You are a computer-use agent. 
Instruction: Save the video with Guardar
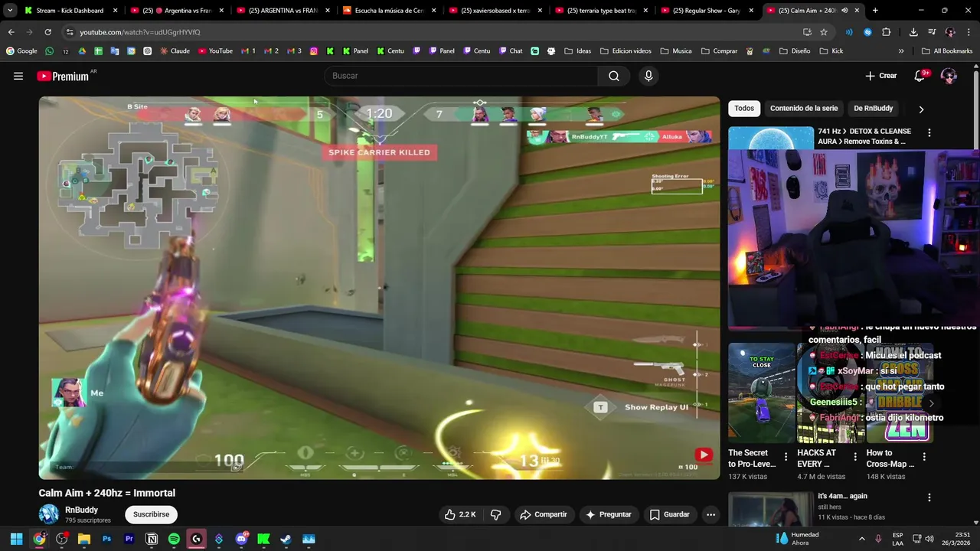click(x=670, y=514)
